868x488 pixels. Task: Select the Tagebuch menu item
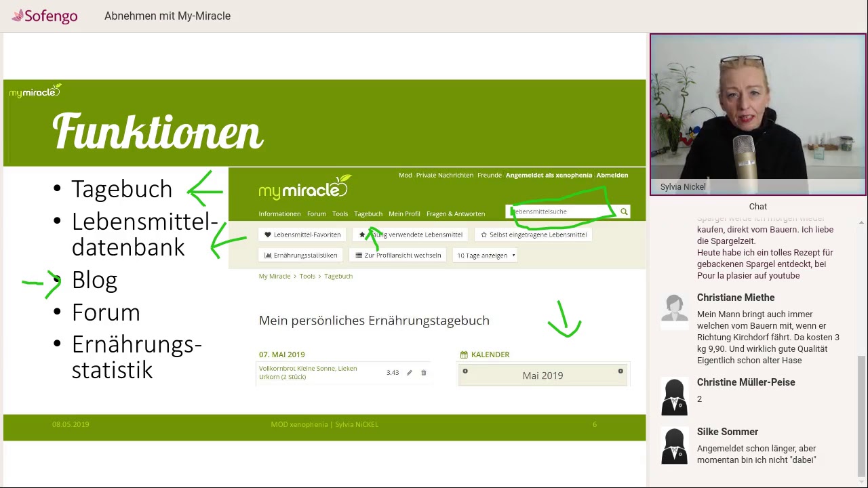368,214
